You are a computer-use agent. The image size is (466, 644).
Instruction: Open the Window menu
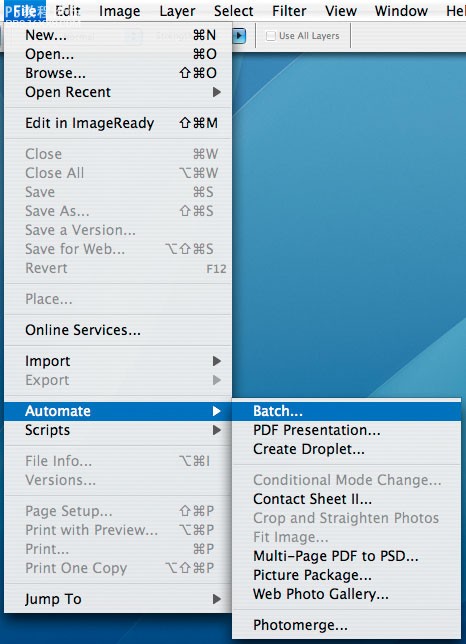tap(401, 11)
